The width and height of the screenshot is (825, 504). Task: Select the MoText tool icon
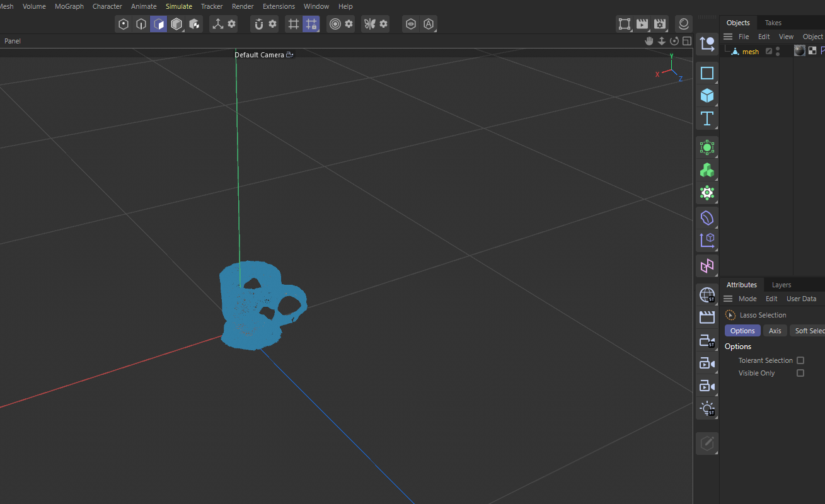click(x=707, y=118)
